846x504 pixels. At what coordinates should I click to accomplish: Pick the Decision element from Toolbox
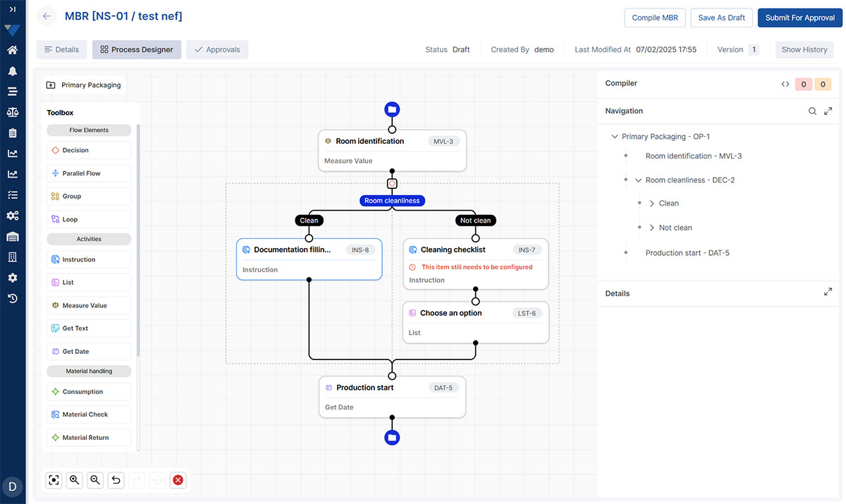89,150
